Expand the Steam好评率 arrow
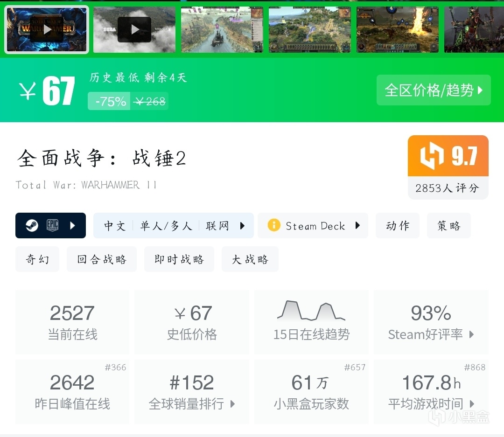This screenshot has width=504, height=437. (x=471, y=334)
